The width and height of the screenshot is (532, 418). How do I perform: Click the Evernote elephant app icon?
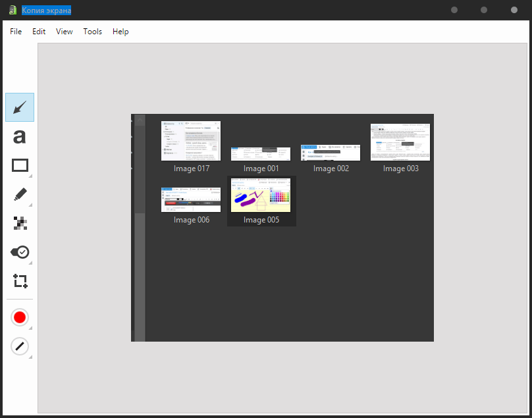click(13, 10)
